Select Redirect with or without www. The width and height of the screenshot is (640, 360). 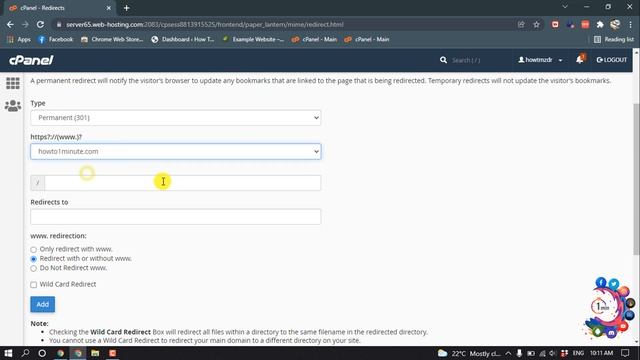click(33, 259)
